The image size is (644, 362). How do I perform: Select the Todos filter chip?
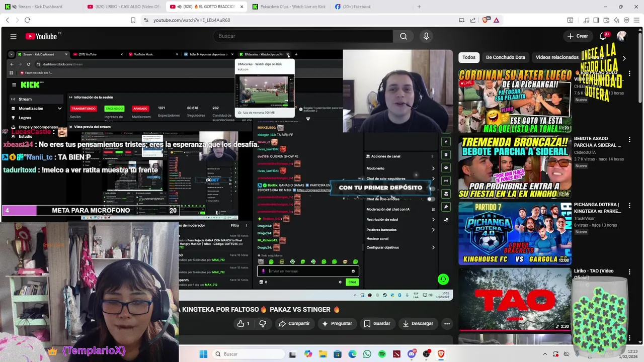click(469, 57)
